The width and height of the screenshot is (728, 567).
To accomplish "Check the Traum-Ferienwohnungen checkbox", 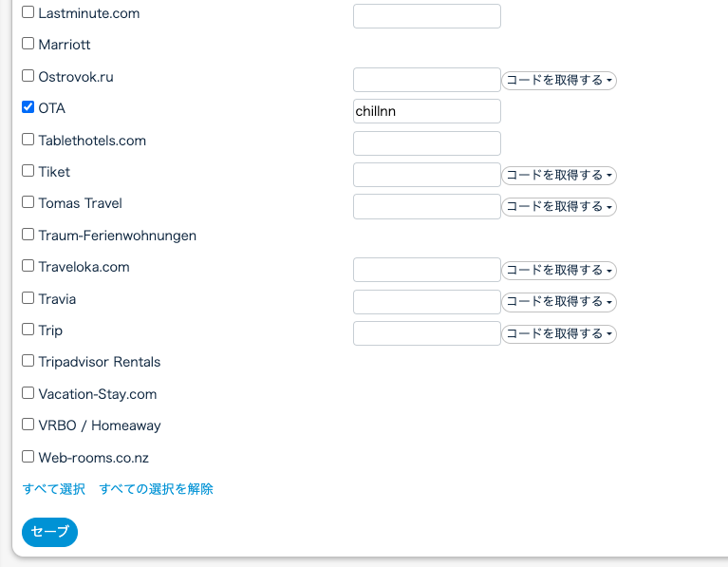I will pos(28,234).
